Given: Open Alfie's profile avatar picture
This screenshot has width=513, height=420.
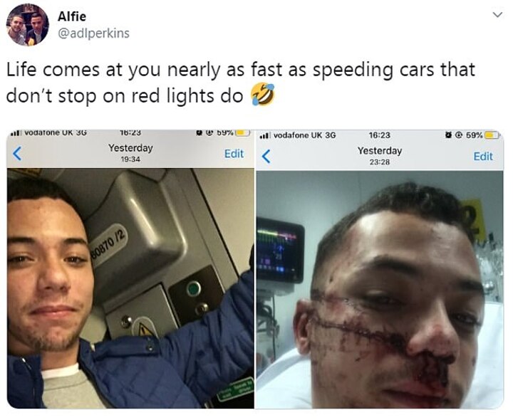Looking at the screenshot, I should (28, 25).
